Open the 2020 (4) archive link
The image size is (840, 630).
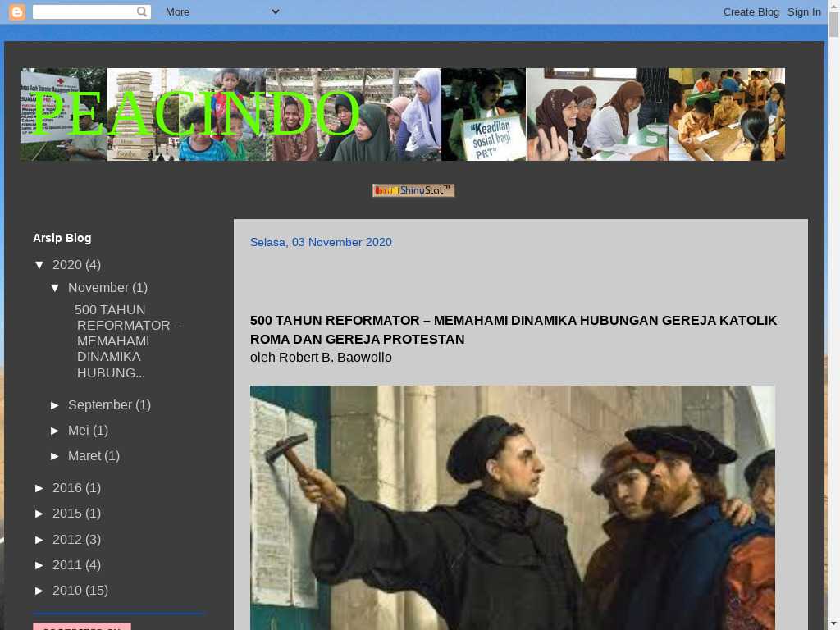tap(67, 265)
